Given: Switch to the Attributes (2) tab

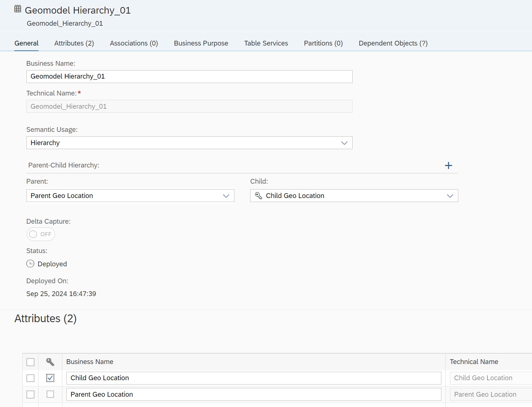Looking at the screenshot, I should tap(74, 43).
